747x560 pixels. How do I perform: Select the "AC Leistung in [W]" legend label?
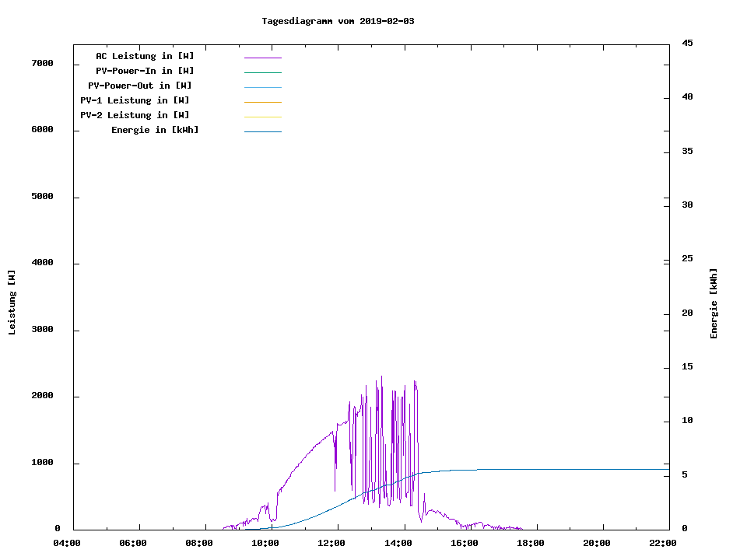point(145,56)
